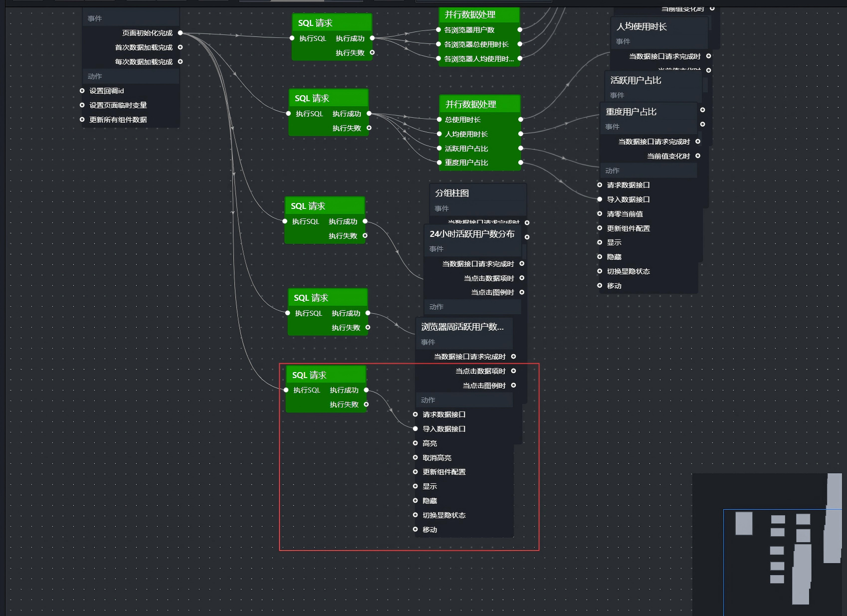This screenshot has width=847, height=616.
Task: Click 更新组件配置 in 浏览器周活跃用户数 node
Action: pyautogui.click(x=444, y=472)
